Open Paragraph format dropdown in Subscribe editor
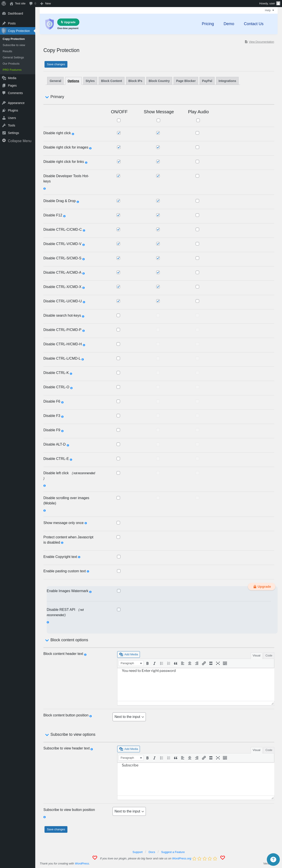Viewport: 282px width, 868px height. (x=131, y=758)
